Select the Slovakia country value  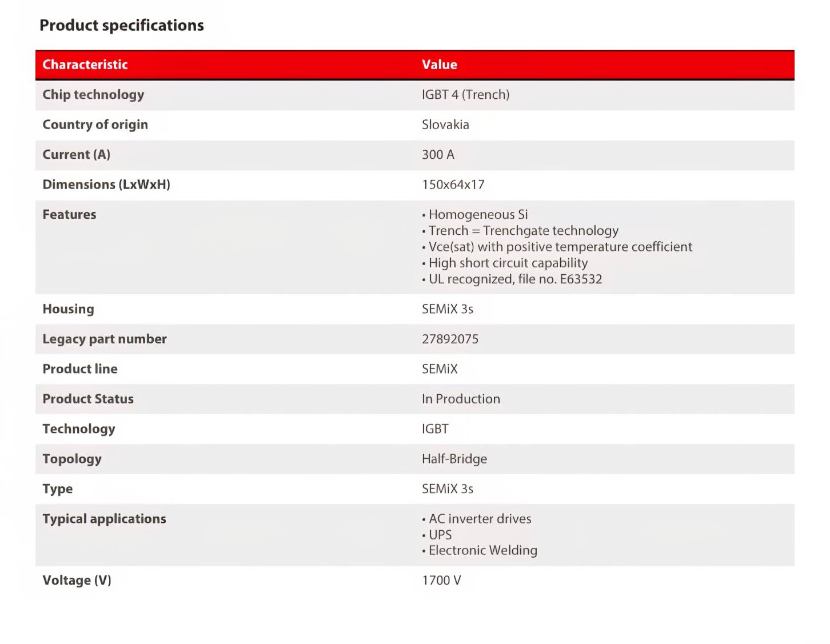pyautogui.click(x=445, y=125)
